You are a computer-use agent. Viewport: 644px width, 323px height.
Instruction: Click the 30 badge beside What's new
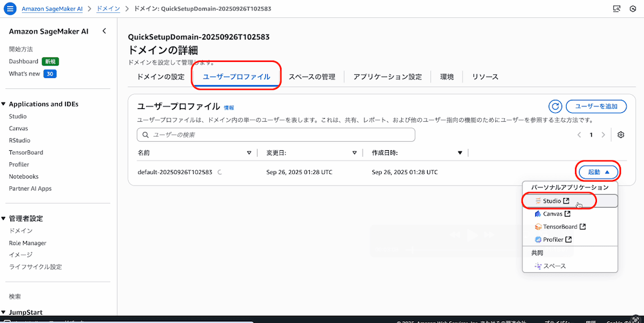pos(50,74)
